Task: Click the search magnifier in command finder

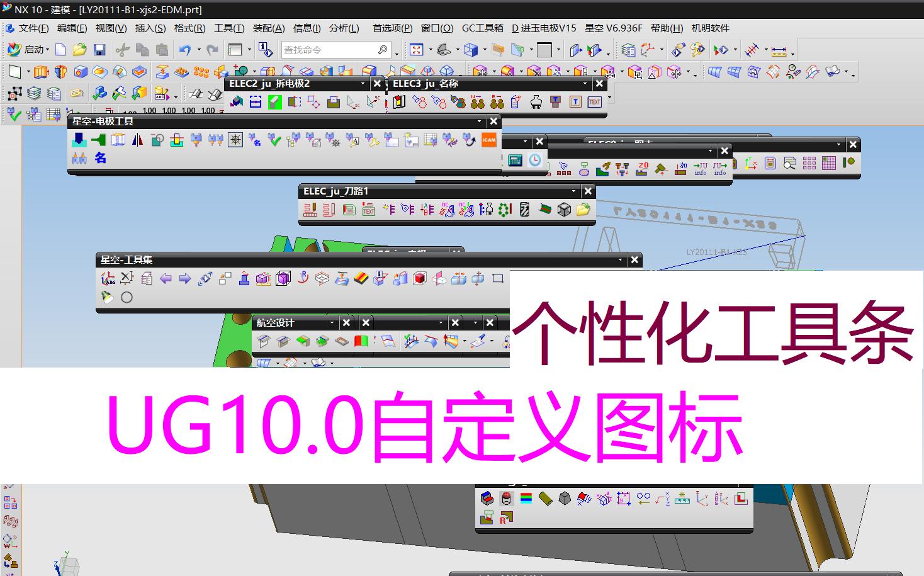Action: 383,50
